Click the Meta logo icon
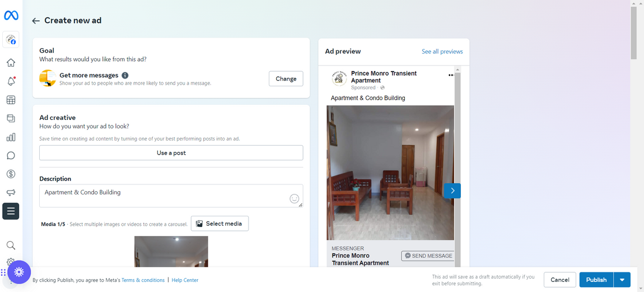The height and width of the screenshot is (292, 644). coord(11,16)
